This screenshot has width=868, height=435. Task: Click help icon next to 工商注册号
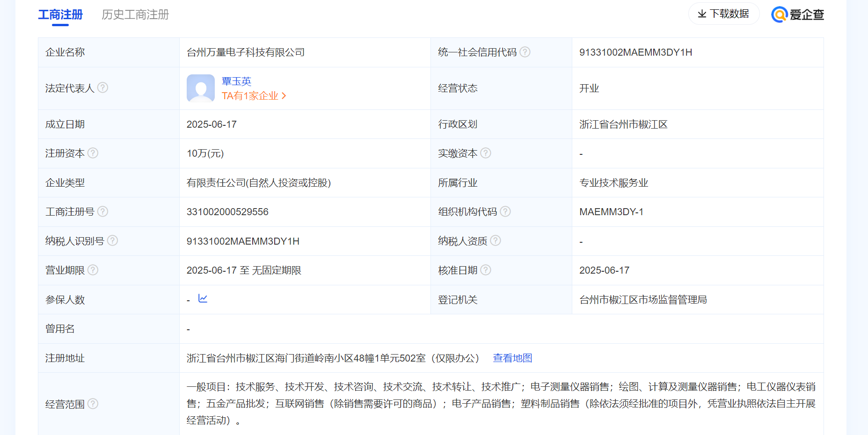coord(102,211)
